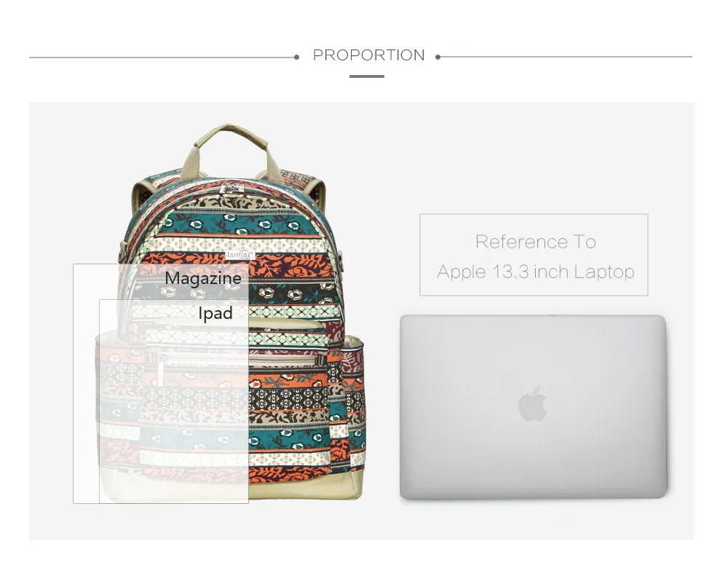Click the silver laptop image
The image size is (728, 565).
[x=533, y=407]
